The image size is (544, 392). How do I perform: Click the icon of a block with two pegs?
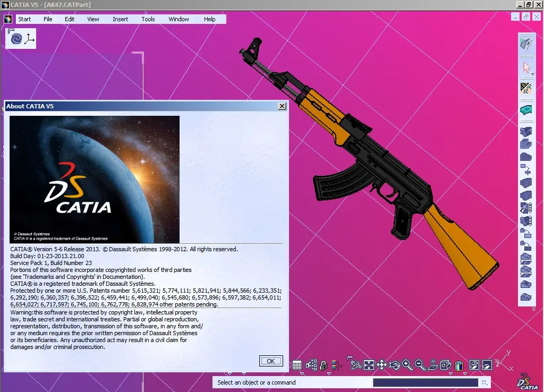tap(526, 132)
